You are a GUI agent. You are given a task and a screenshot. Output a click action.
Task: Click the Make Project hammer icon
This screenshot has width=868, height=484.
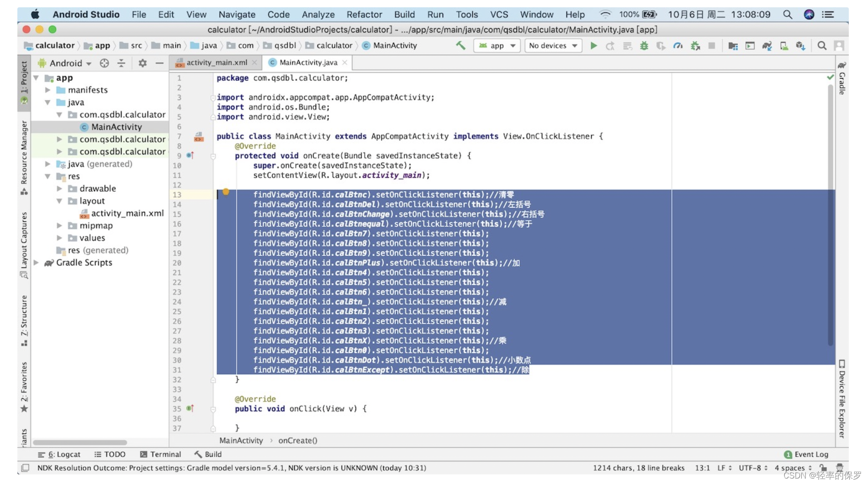[x=460, y=46]
